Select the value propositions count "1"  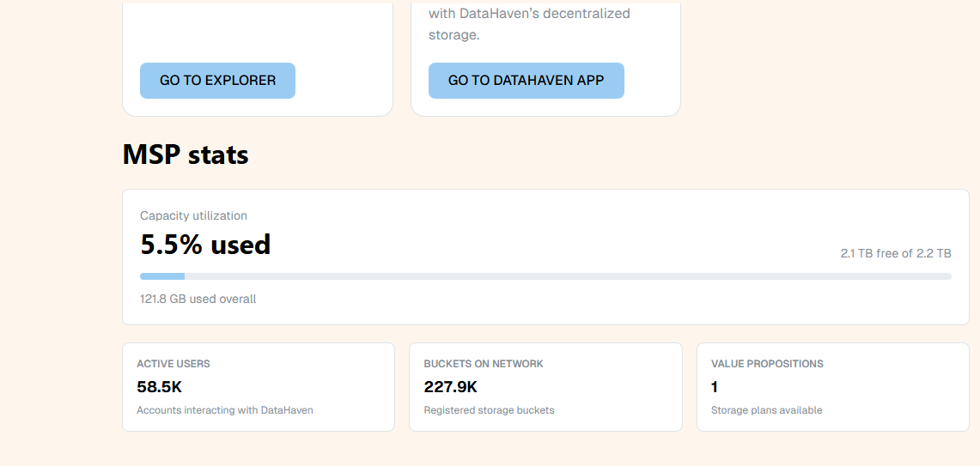tap(715, 387)
